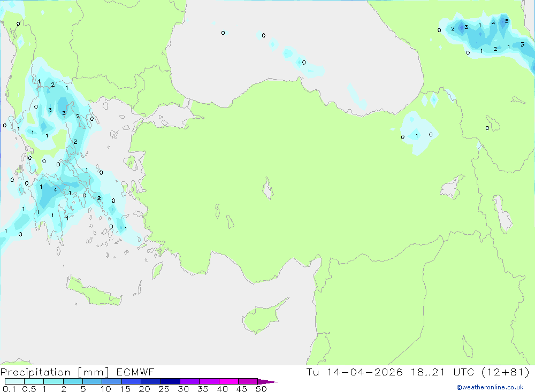The height and width of the screenshot is (392, 535).
Task: Click the '30' legend scale label
Action: point(184,389)
